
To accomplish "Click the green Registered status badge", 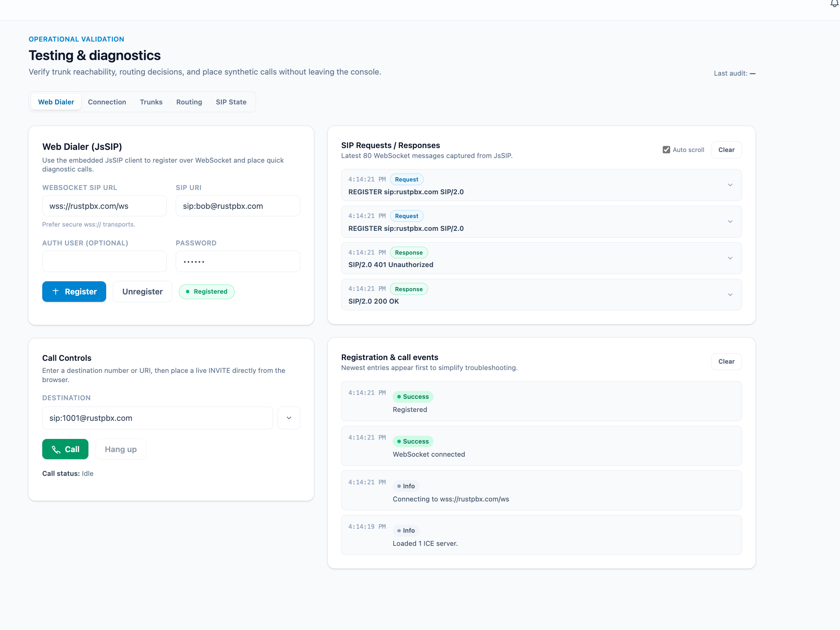I will [207, 291].
